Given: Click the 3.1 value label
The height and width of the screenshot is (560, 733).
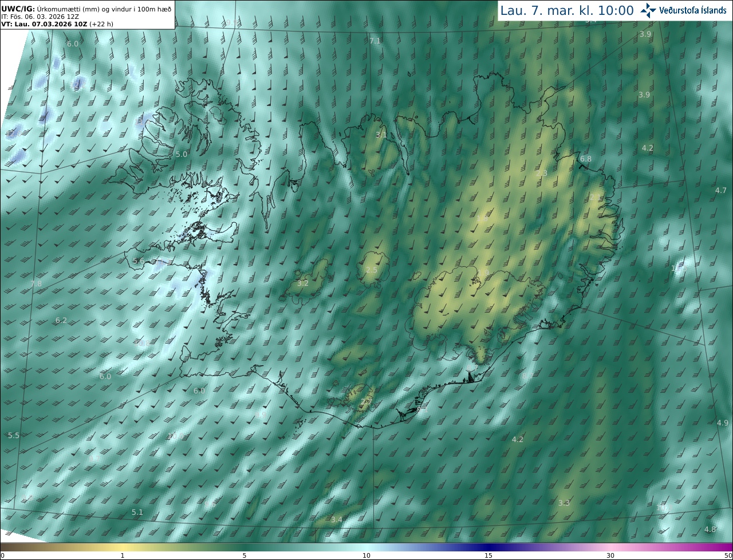Looking at the screenshot, I should (381, 135).
